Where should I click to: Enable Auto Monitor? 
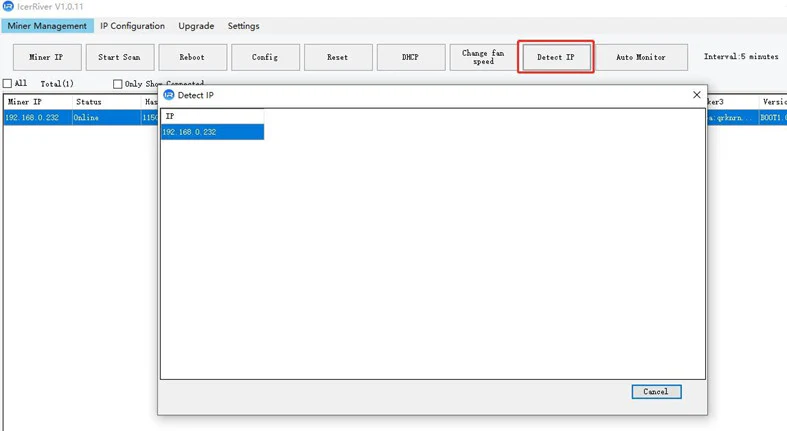[641, 57]
